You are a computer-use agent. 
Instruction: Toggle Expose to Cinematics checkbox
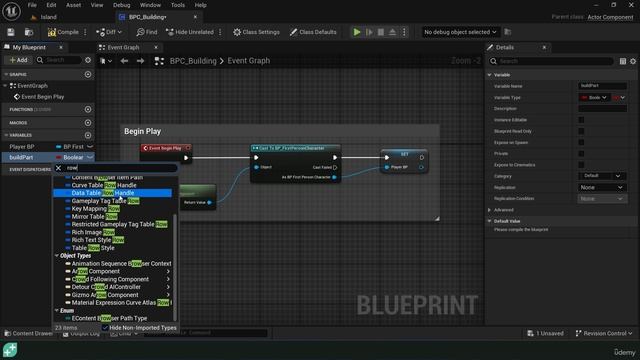(581, 165)
